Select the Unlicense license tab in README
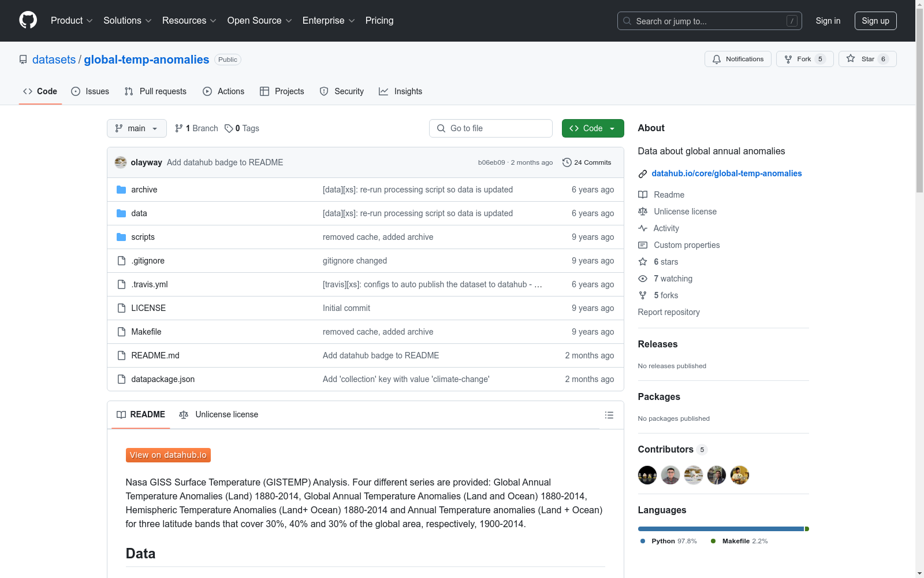This screenshot has height=578, width=924. click(219, 414)
